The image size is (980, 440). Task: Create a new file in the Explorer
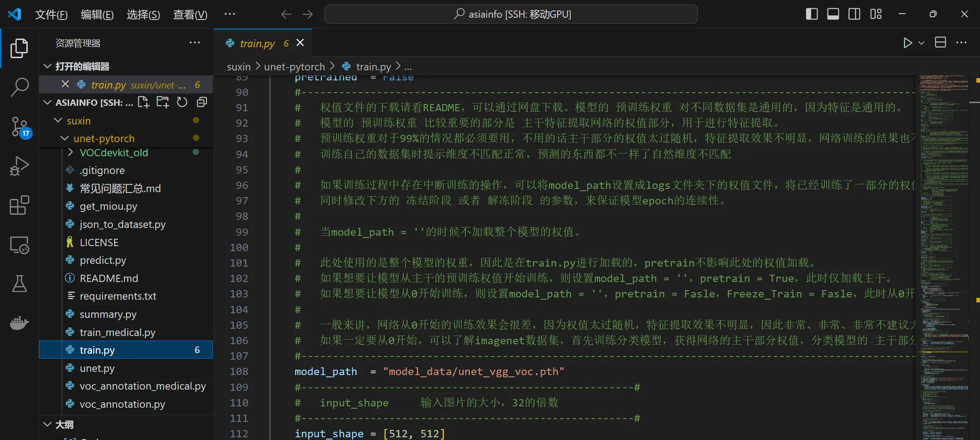tap(143, 102)
